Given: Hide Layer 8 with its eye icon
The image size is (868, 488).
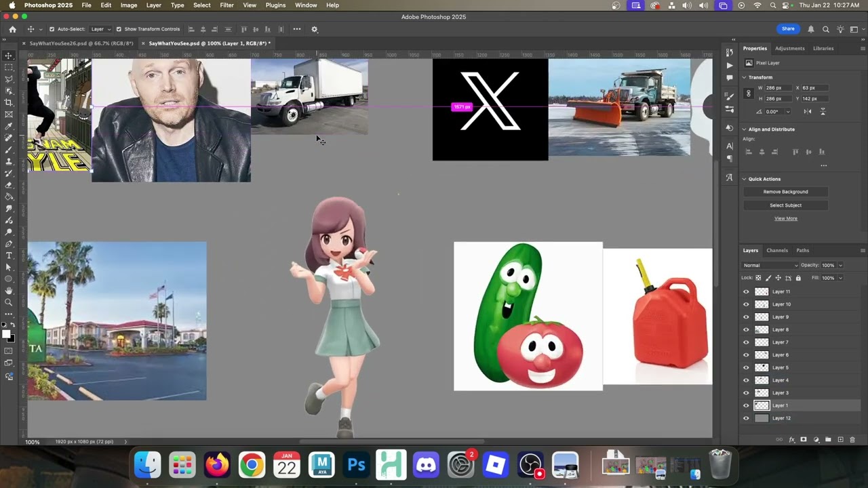Looking at the screenshot, I should pyautogui.click(x=746, y=329).
